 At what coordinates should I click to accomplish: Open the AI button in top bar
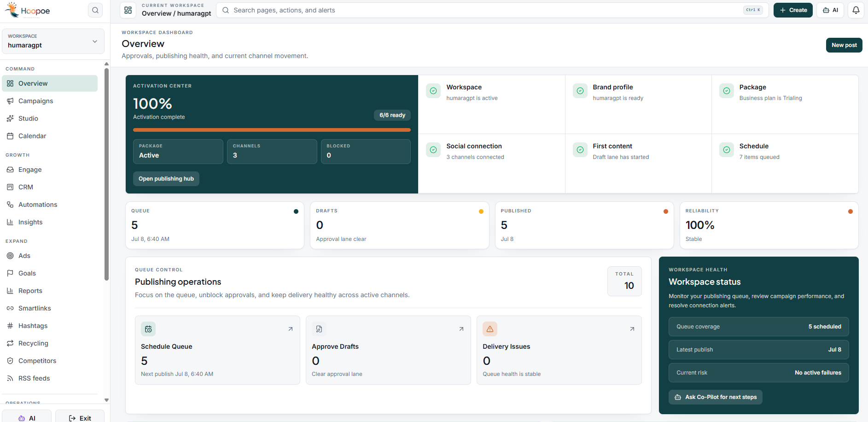pos(830,10)
